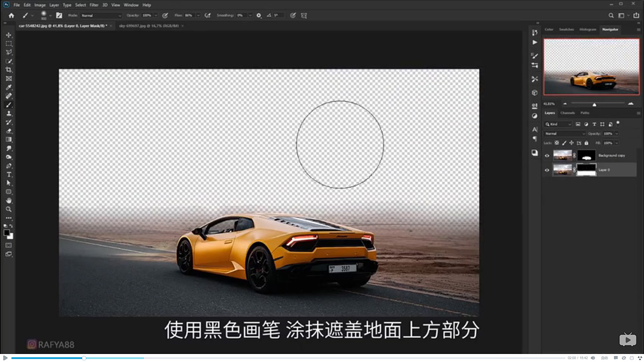Open the brush airbrush toggle in options bar
This screenshot has width=644, height=362.
click(207, 16)
